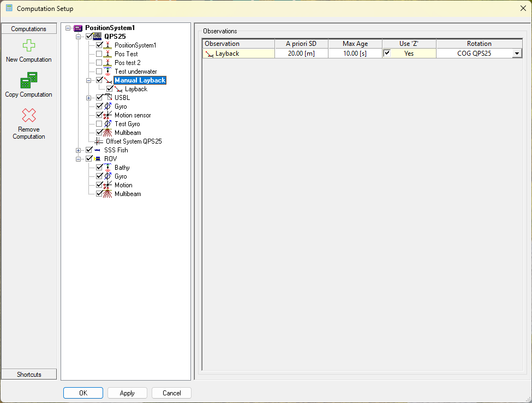
Task: Expand the SSS Fish tree node
Action: click(x=79, y=150)
